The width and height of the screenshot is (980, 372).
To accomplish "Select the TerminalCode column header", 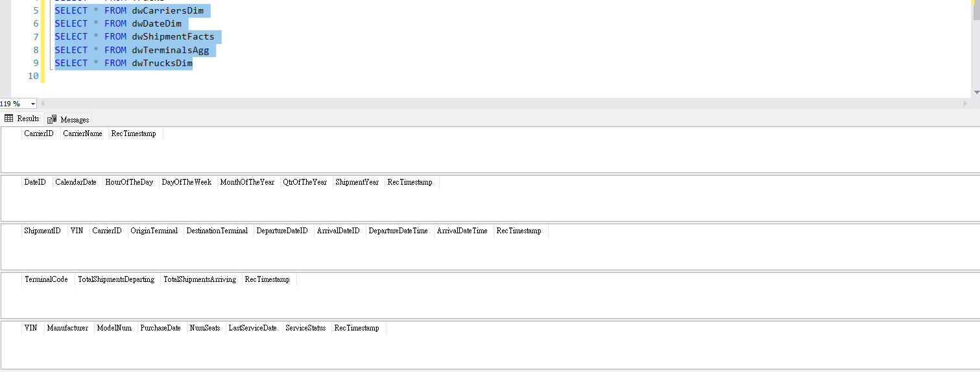I will (x=47, y=279).
